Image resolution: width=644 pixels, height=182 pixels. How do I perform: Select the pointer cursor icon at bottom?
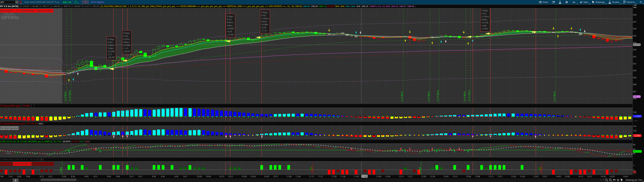click(622, 180)
